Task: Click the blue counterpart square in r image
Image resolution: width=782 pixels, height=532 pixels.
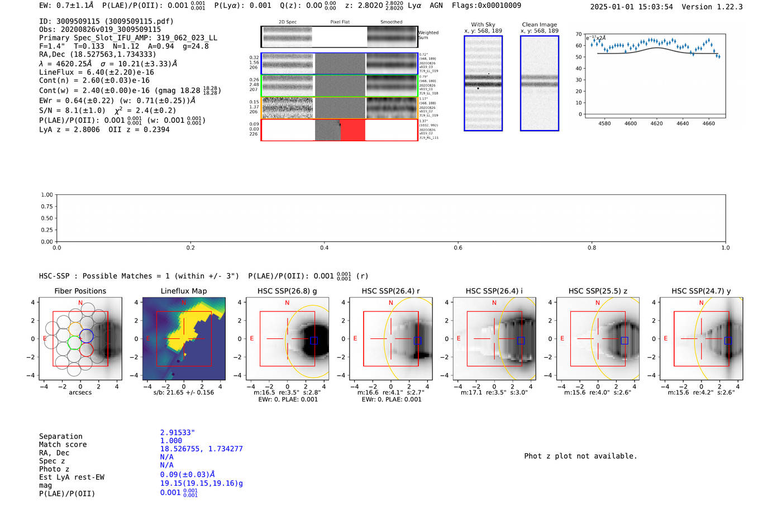Action: click(x=417, y=341)
